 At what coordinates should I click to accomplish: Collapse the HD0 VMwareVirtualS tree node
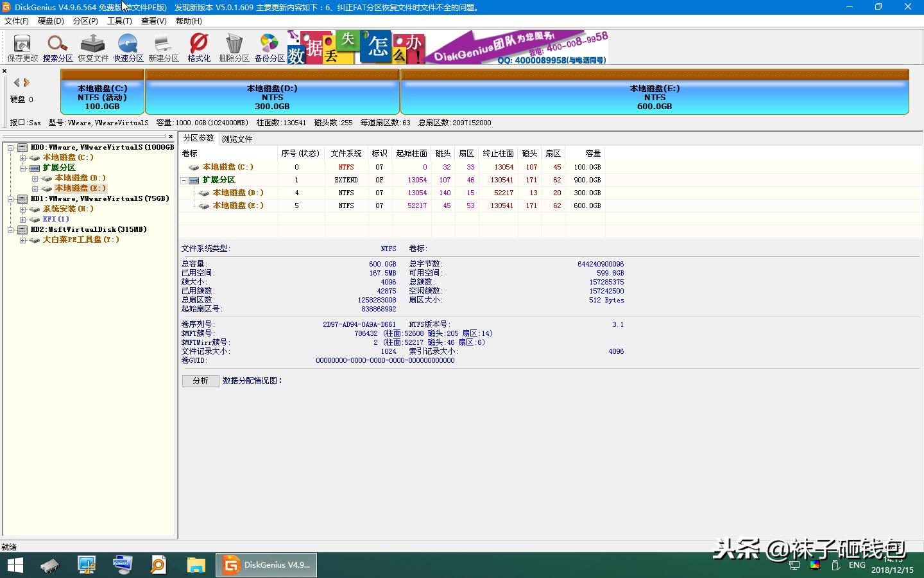(11, 147)
